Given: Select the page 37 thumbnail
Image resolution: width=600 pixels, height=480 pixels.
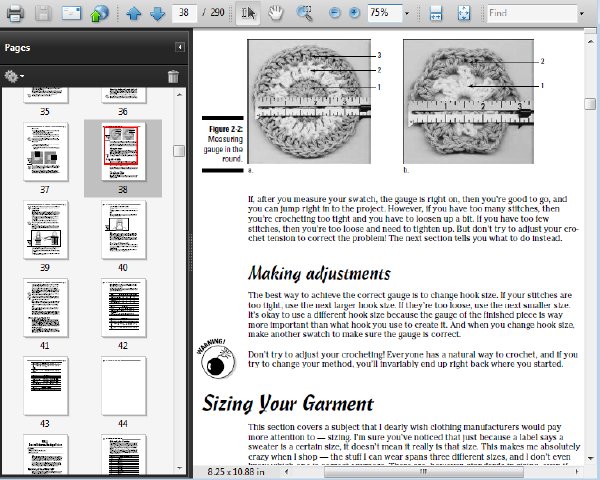Looking at the screenshot, I should pyautogui.click(x=46, y=152).
